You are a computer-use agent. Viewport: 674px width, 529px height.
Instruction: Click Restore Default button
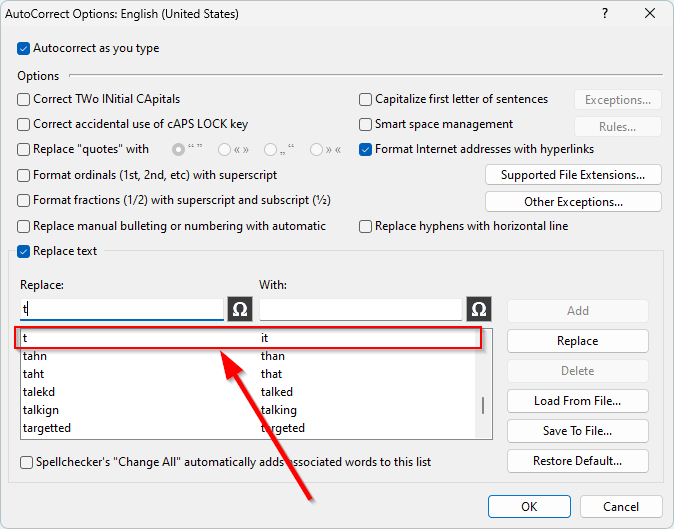point(577,461)
